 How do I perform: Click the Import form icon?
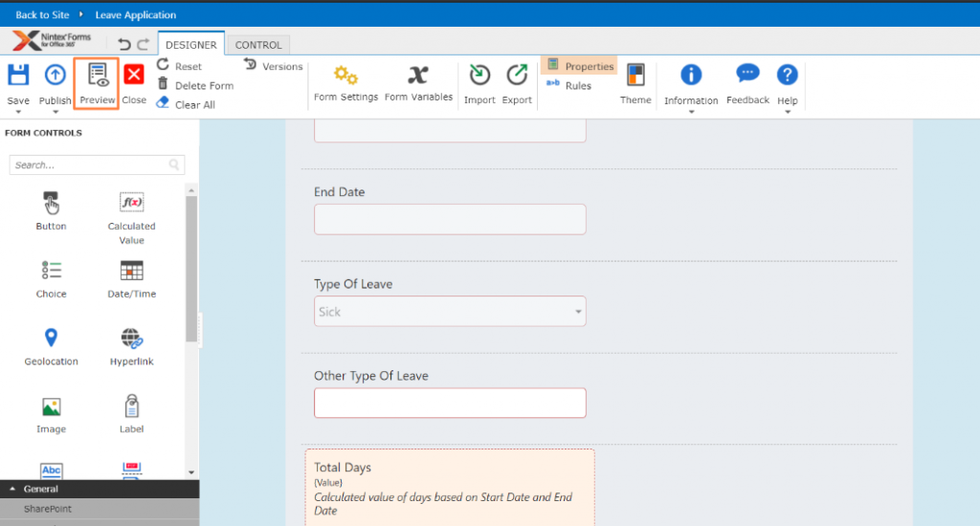click(x=479, y=77)
